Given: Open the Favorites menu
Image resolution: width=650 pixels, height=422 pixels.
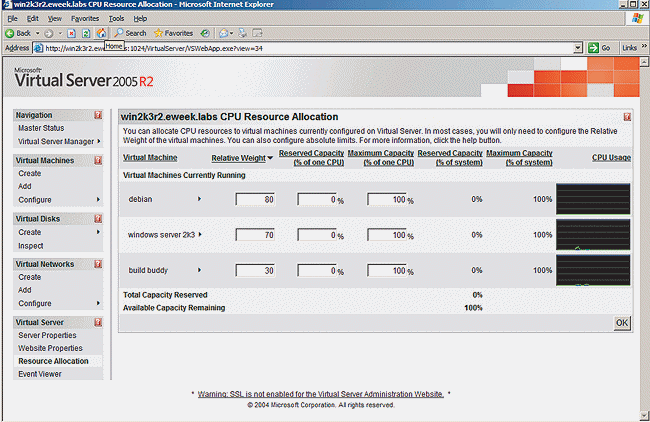Looking at the screenshot, I should (85, 18).
